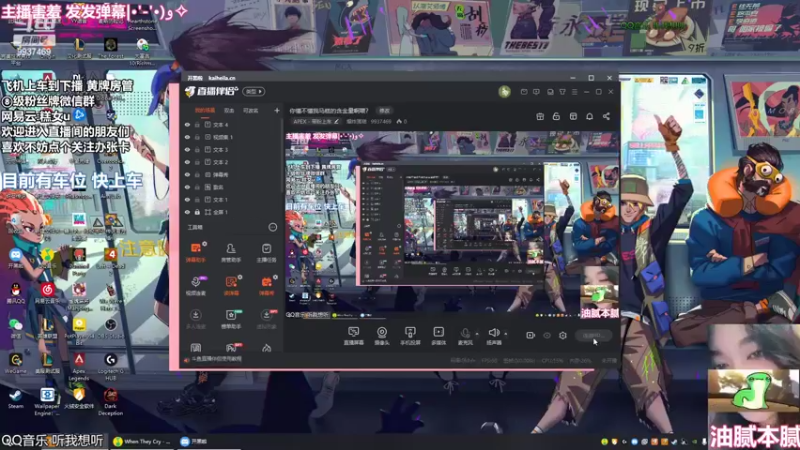Open the Wallpaper Engine desktop shortcut

47,401
